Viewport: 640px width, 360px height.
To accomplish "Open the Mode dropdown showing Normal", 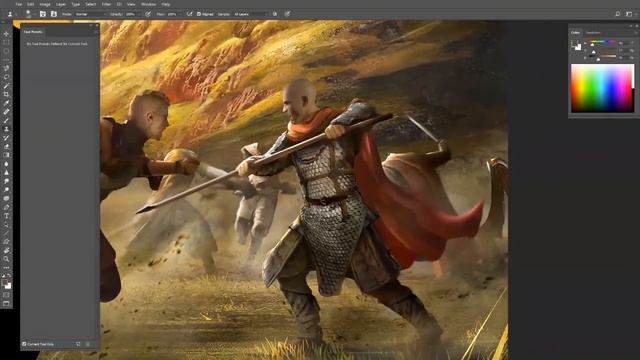I will click(x=90, y=14).
